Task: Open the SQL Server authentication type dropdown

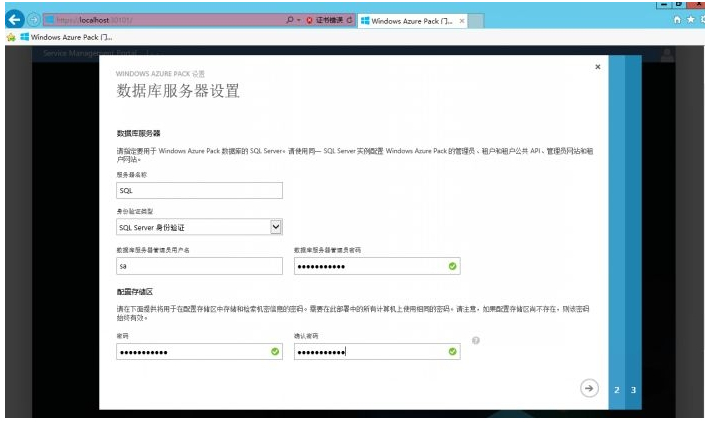Action: pyautogui.click(x=199, y=227)
